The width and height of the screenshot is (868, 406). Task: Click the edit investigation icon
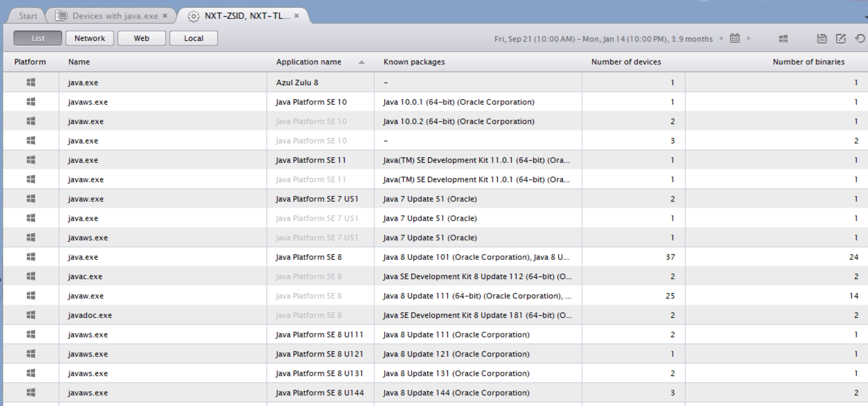point(841,39)
